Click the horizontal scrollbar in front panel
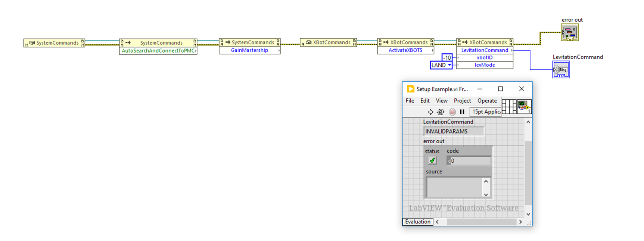The width and height of the screenshot is (644, 241). coord(481,222)
